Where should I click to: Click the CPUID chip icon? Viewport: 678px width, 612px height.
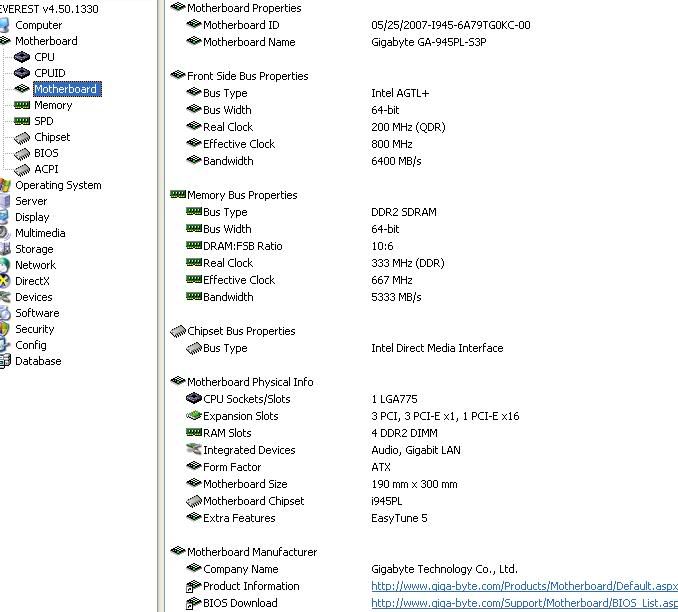point(22,73)
